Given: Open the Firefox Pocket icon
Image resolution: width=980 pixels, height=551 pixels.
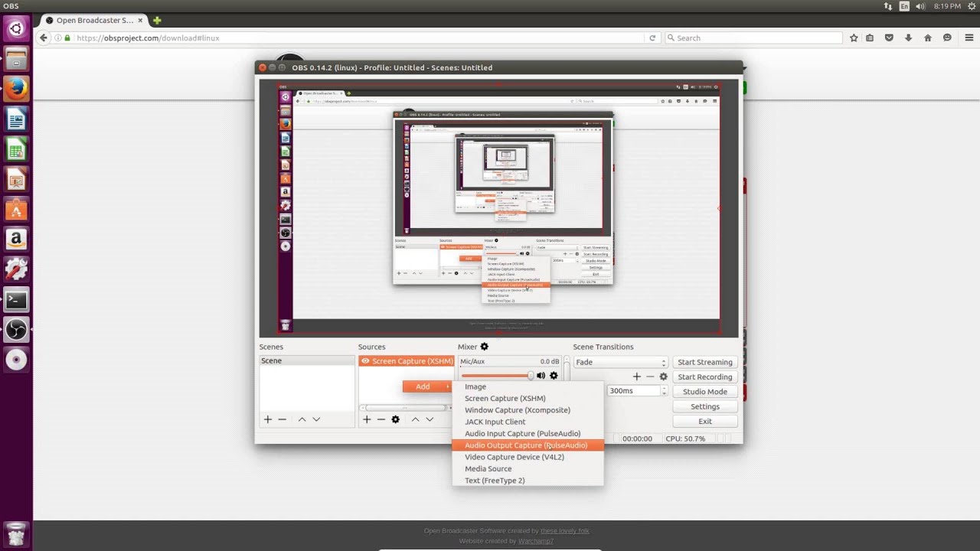Looking at the screenshot, I should tap(889, 37).
